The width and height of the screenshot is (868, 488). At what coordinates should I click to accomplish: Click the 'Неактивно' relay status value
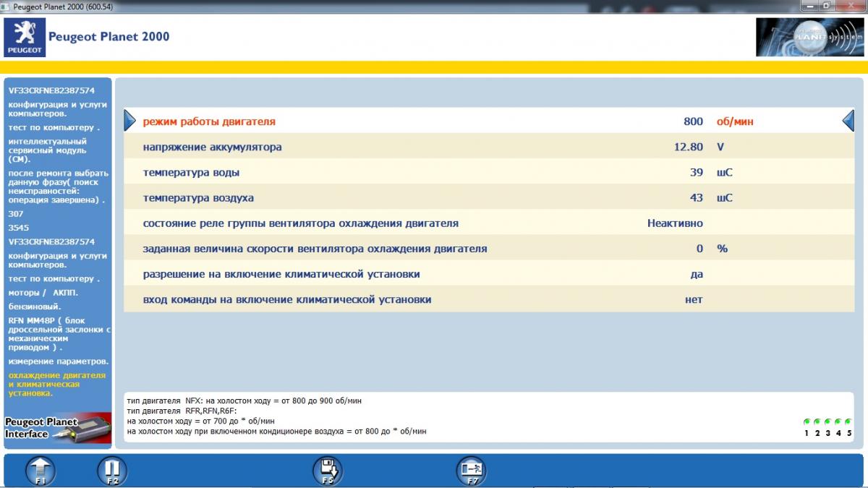675,223
